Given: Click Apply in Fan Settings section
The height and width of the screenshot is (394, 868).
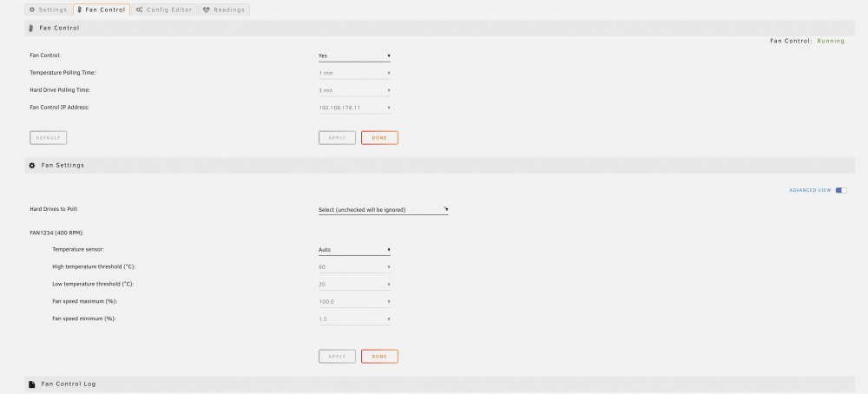Looking at the screenshot, I should click(337, 357).
